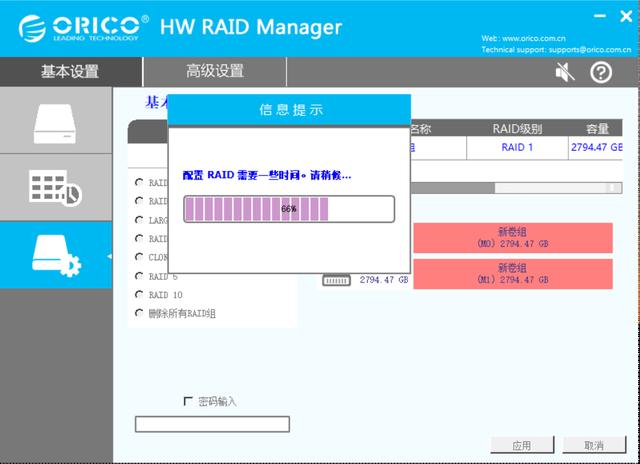Screen dimensions: 640x464
Task: Click the 配置 RAID 需要一些时间 message
Action: tap(267, 175)
